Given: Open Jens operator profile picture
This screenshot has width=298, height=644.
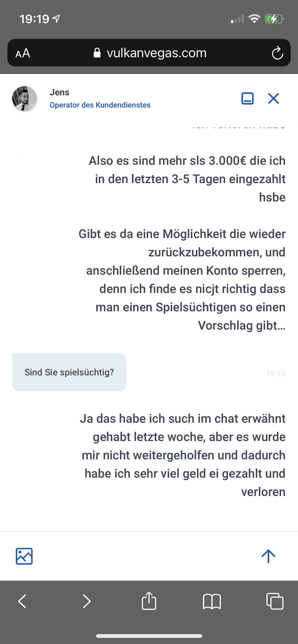Looking at the screenshot, I should pyautogui.click(x=24, y=98).
